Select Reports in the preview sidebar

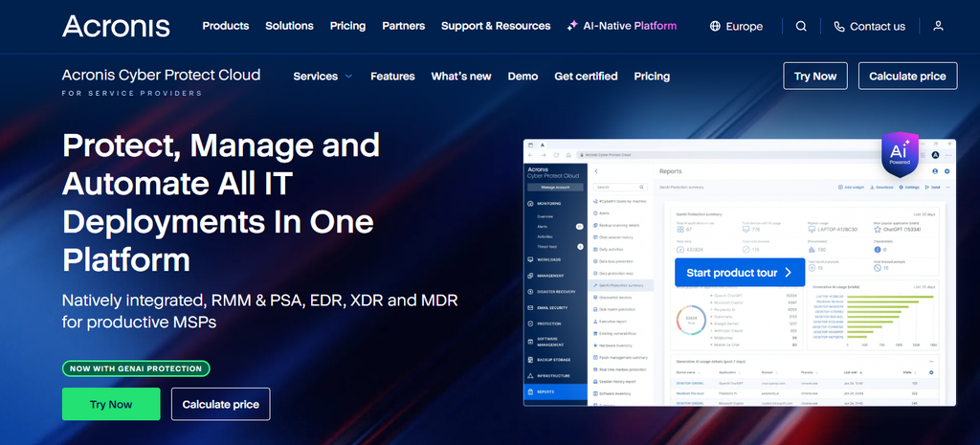click(556, 391)
